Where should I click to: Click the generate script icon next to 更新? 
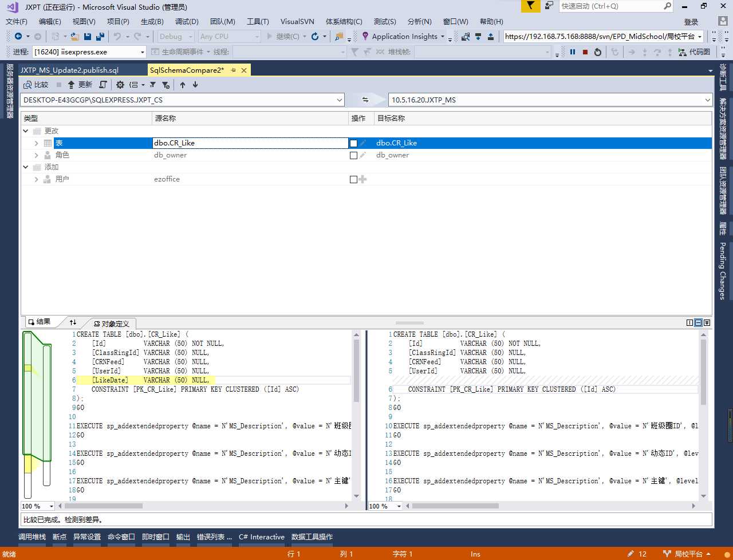point(103,85)
